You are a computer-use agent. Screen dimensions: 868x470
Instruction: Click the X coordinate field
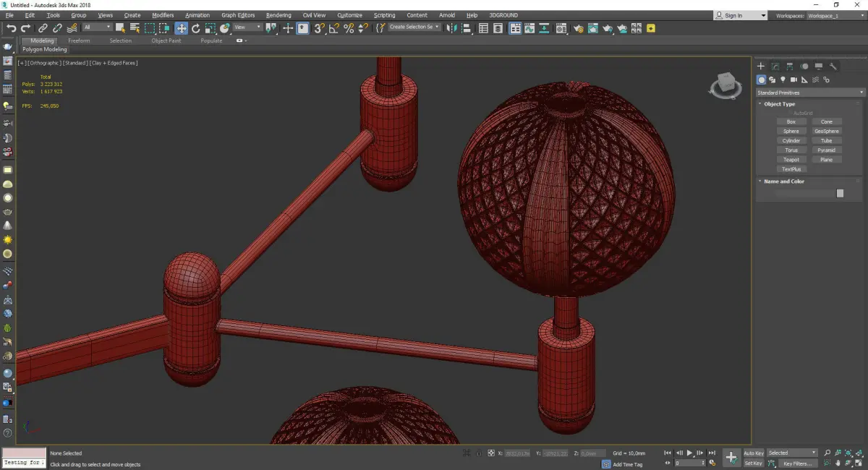click(x=517, y=453)
